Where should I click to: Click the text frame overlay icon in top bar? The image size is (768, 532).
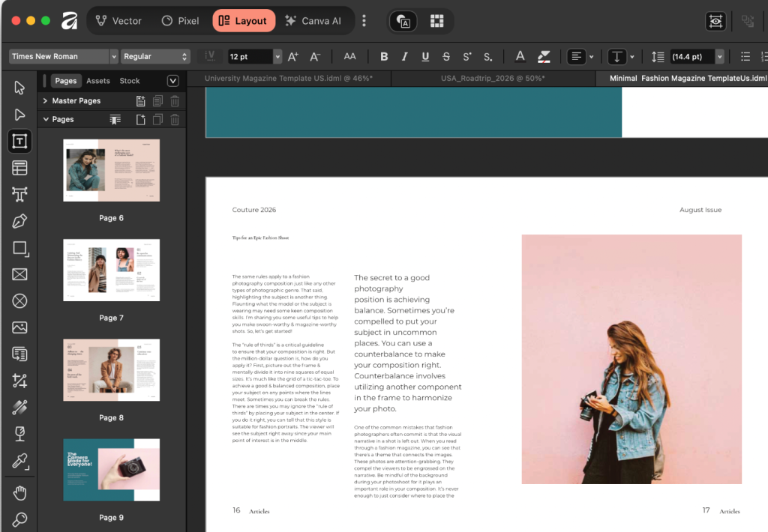[403, 21]
